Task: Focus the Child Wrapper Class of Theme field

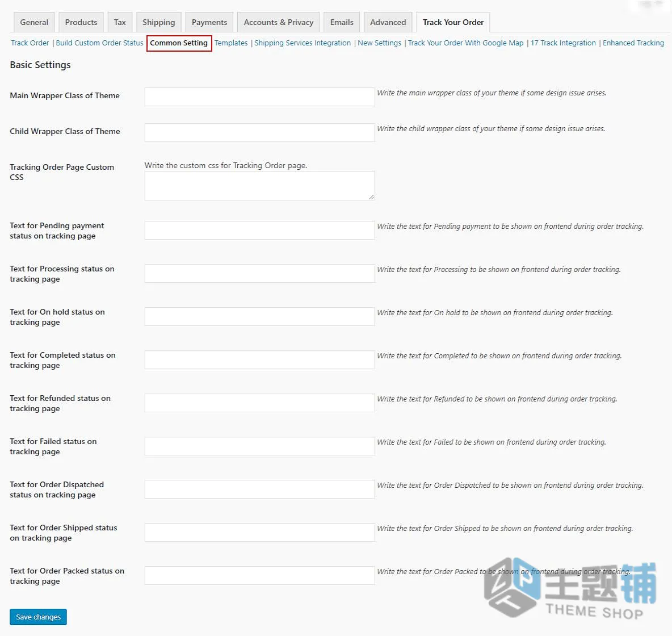Action: point(260,132)
